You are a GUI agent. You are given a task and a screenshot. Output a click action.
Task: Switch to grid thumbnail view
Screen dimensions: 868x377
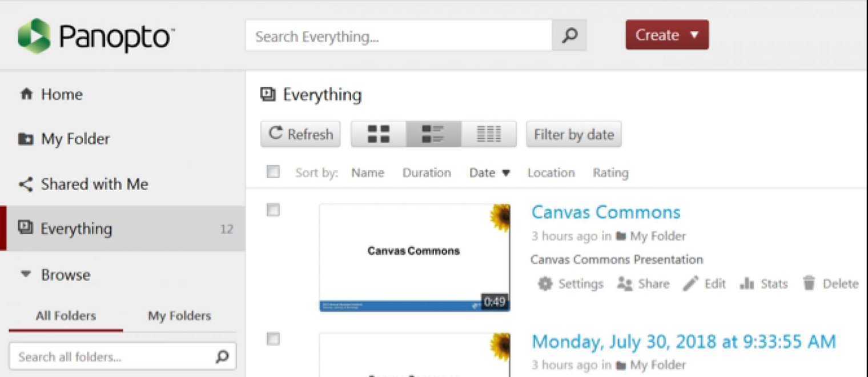[x=378, y=134]
